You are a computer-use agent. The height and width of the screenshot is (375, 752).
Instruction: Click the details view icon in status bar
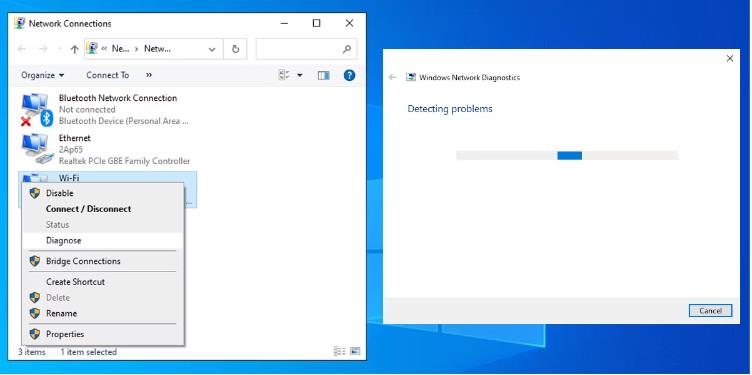339,352
